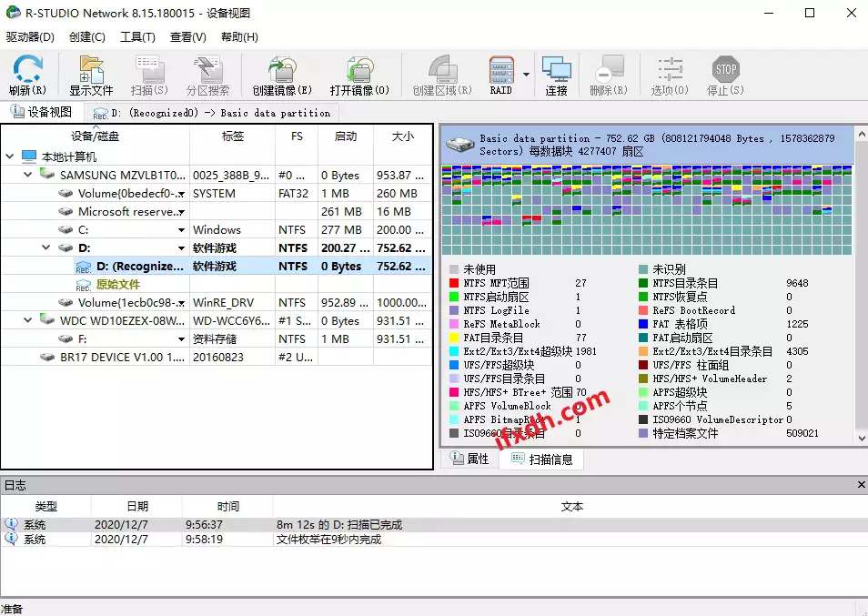Collapse the WDC WD10EZEX drive entry
Viewport: 868px width, 616px height.
point(25,321)
